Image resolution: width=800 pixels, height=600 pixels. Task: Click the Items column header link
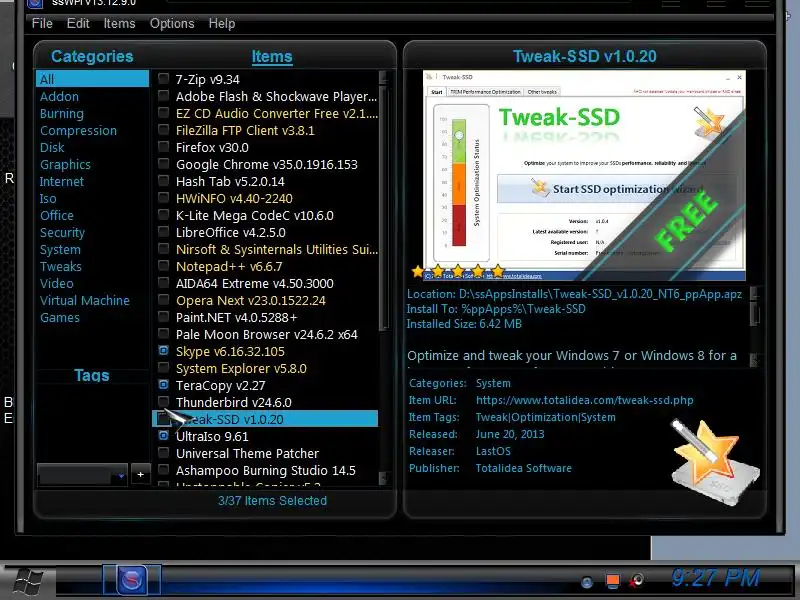coord(272,57)
